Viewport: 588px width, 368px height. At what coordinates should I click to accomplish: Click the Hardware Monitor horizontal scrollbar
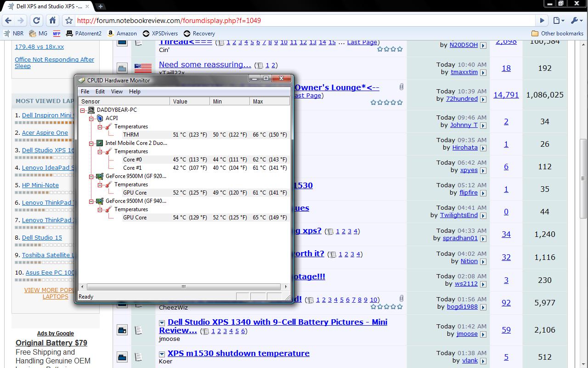tap(184, 287)
